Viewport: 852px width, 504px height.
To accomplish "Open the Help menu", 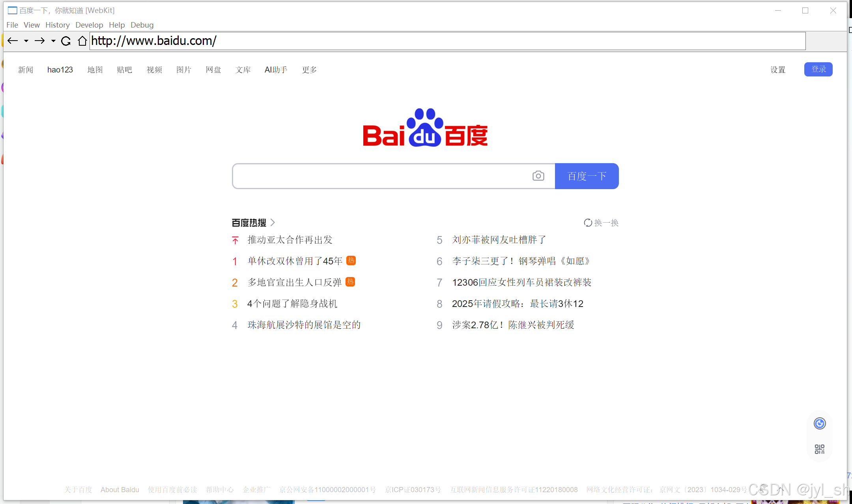I will [117, 25].
